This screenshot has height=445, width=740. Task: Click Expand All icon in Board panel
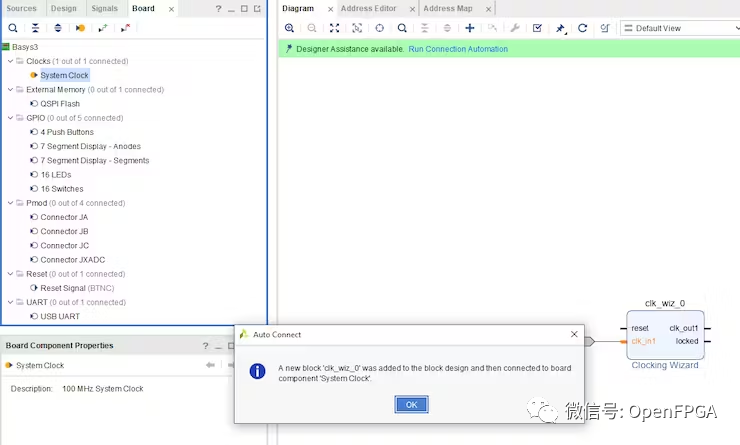pyautogui.click(x=57, y=28)
